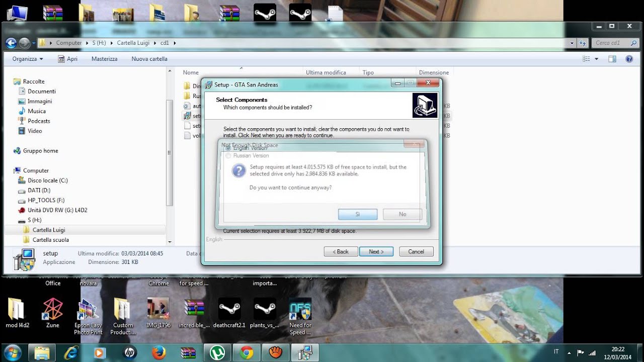Click No in disk space dialog

403,214
